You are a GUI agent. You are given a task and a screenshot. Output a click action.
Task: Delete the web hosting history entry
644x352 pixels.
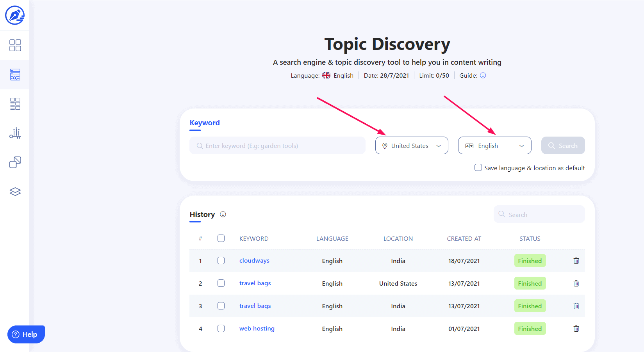coord(576,329)
